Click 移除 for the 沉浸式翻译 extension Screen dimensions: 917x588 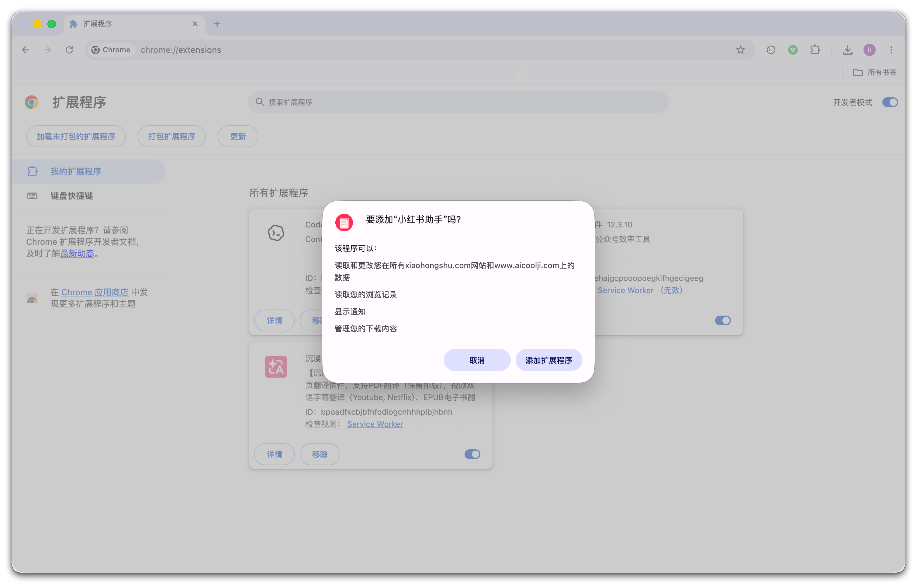point(320,454)
